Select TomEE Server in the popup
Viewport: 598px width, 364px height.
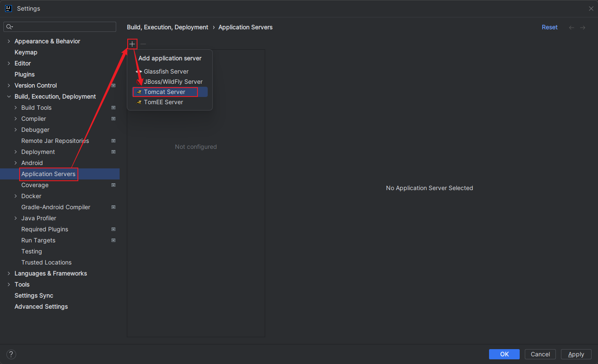click(170, 102)
